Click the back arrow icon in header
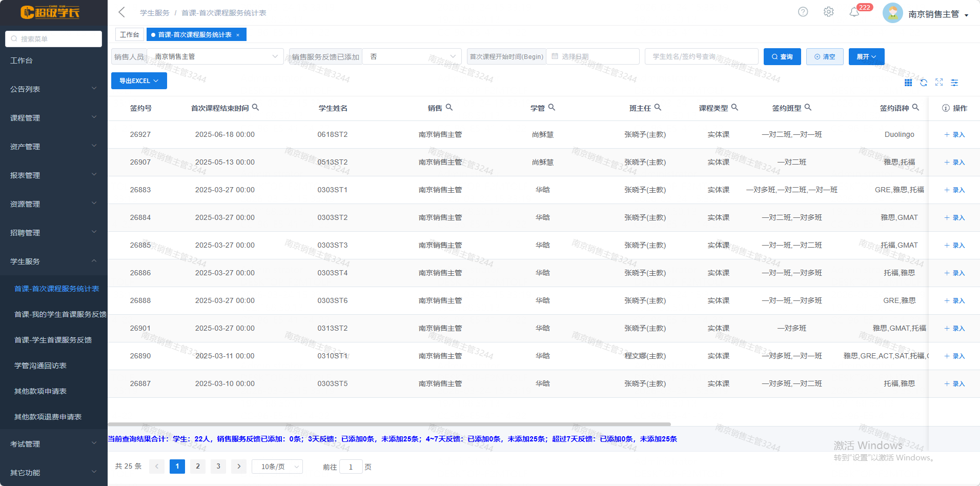The height and width of the screenshot is (486, 980). pyautogui.click(x=121, y=12)
